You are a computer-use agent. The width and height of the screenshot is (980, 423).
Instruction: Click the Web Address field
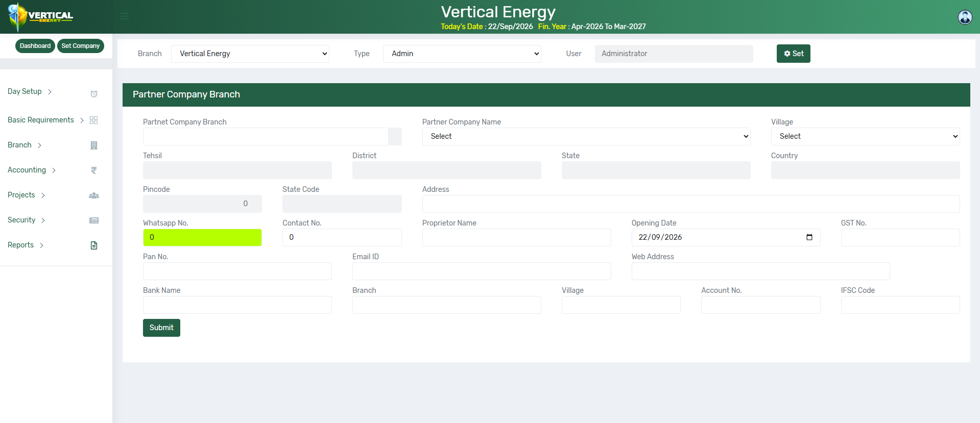pos(761,271)
